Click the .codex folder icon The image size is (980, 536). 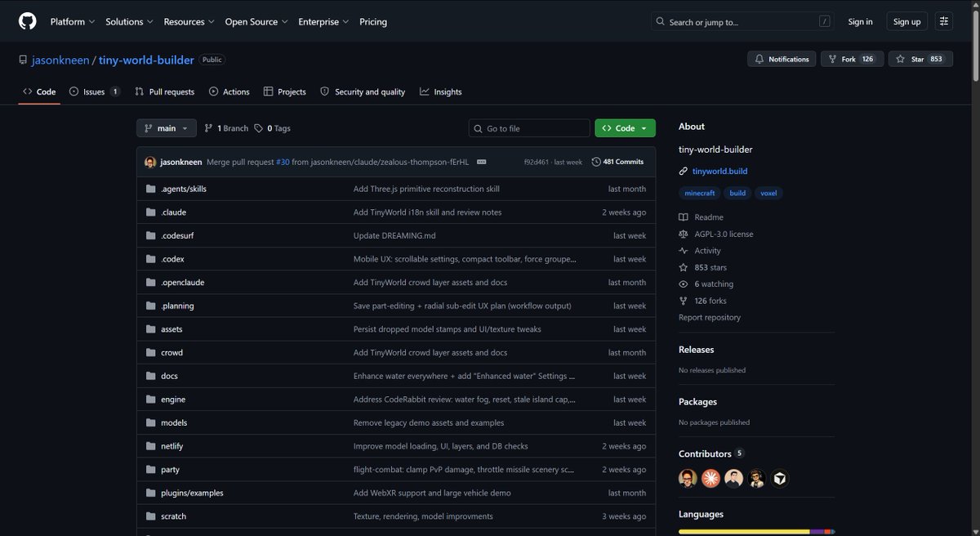click(x=150, y=259)
